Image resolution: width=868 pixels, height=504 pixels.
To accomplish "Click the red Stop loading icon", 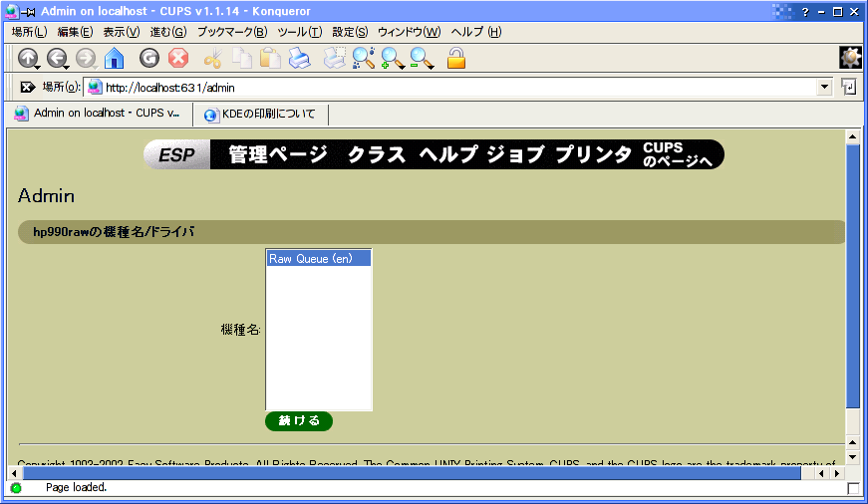I will coord(178,59).
